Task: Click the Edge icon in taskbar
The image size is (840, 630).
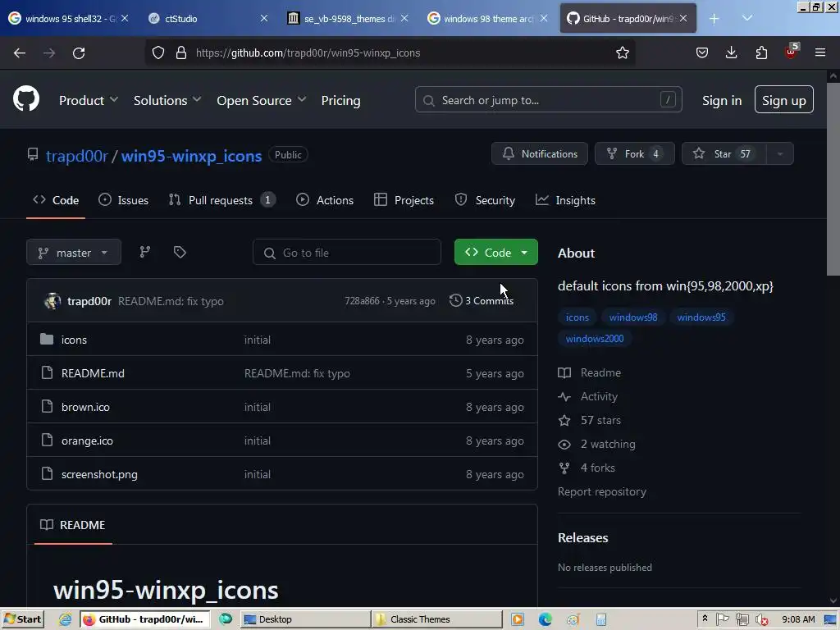Action: click(x=546, y=619)
